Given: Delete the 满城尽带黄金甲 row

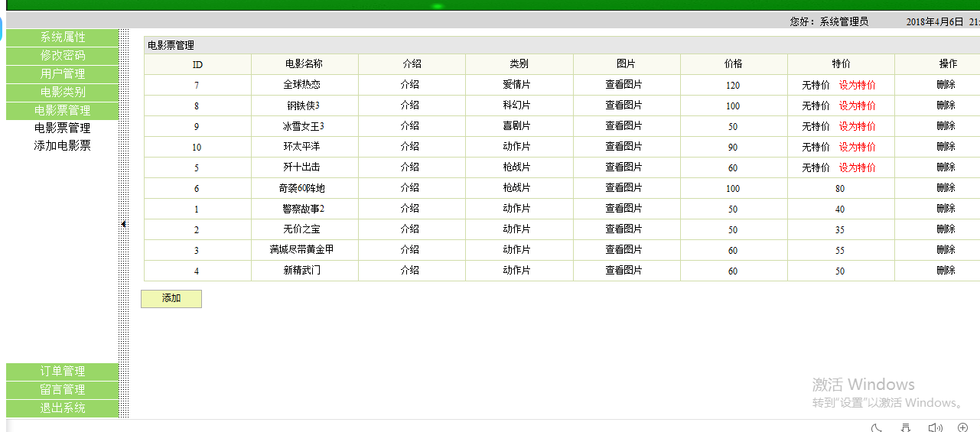Looking at the screenshot, I should pos(946,250).
